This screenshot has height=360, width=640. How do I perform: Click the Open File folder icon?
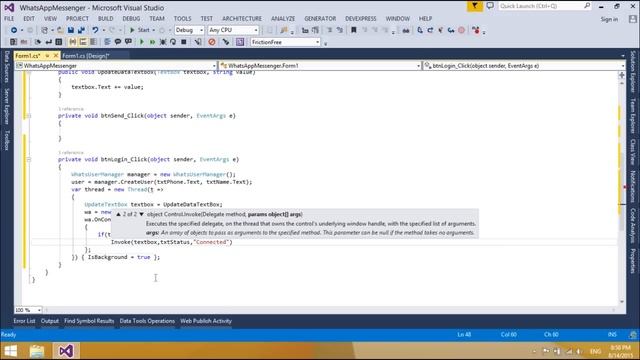[60, 30]
